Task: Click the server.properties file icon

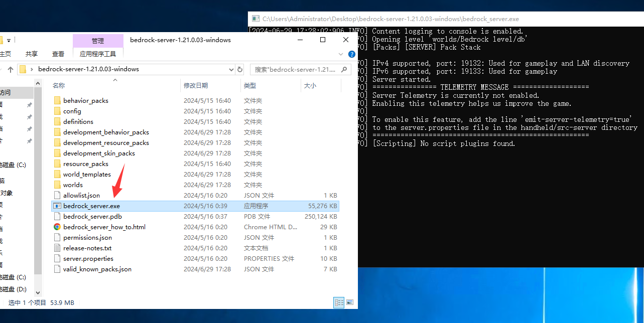Action: coord(57,258)
